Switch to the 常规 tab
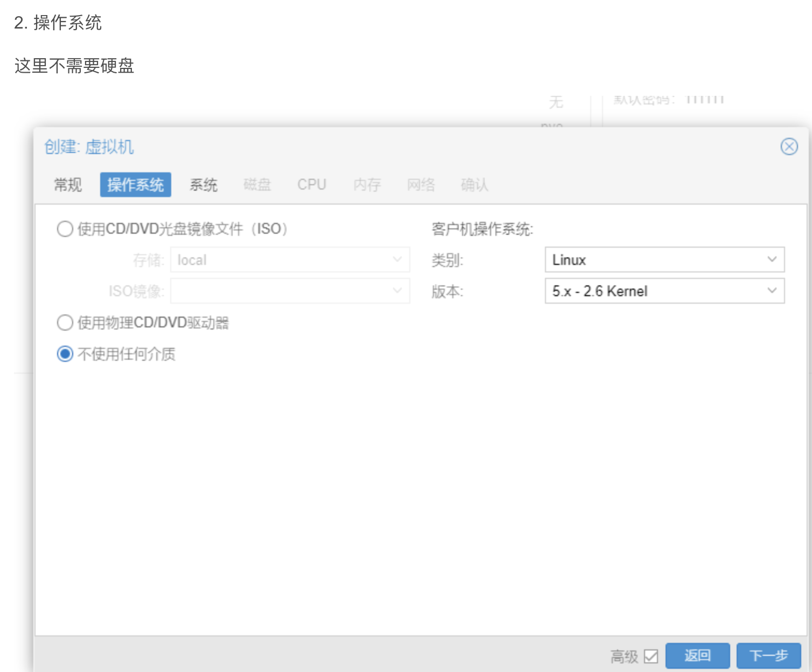 pyautogui.click(x=68, y=185)
